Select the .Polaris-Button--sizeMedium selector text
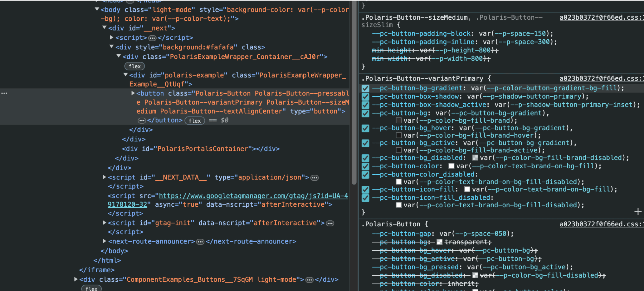This screenshot has width=644, height=291. coord(414,17)
